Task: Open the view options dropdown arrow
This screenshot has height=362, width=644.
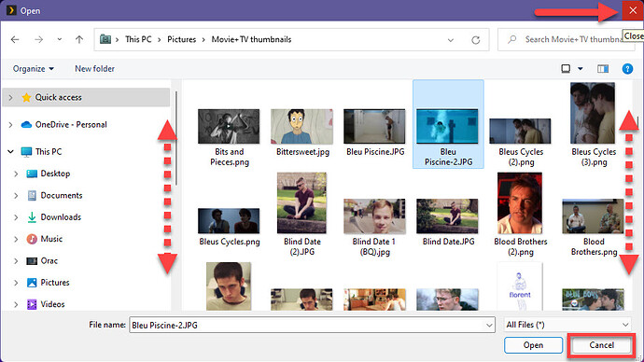Action: [x=581, y=68]
